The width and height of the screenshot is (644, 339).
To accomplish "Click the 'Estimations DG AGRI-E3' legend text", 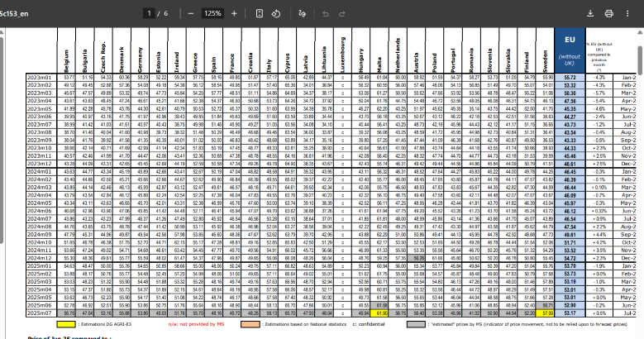I will coord(100,324).
